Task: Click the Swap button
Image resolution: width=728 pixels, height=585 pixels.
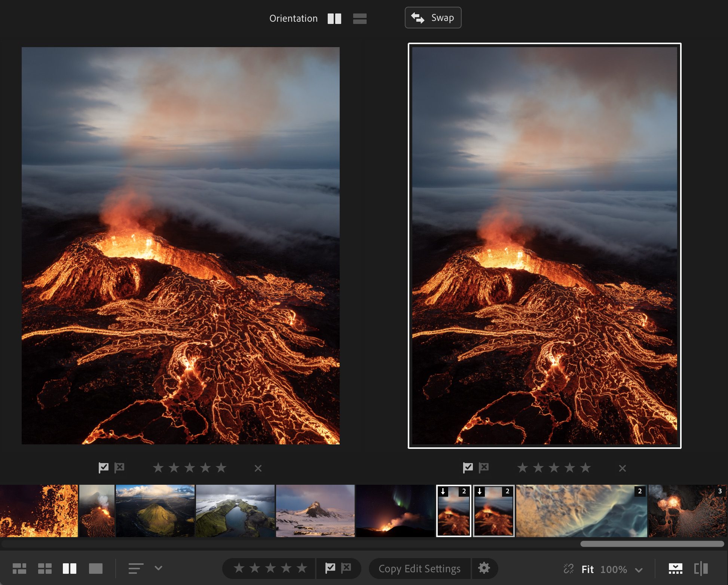Action: tap(433, 18)
